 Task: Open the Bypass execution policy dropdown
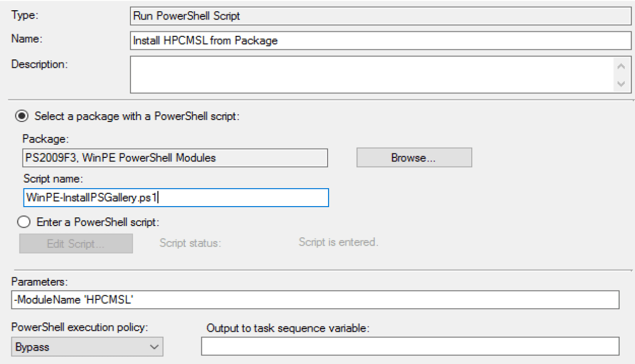[87, 347]
